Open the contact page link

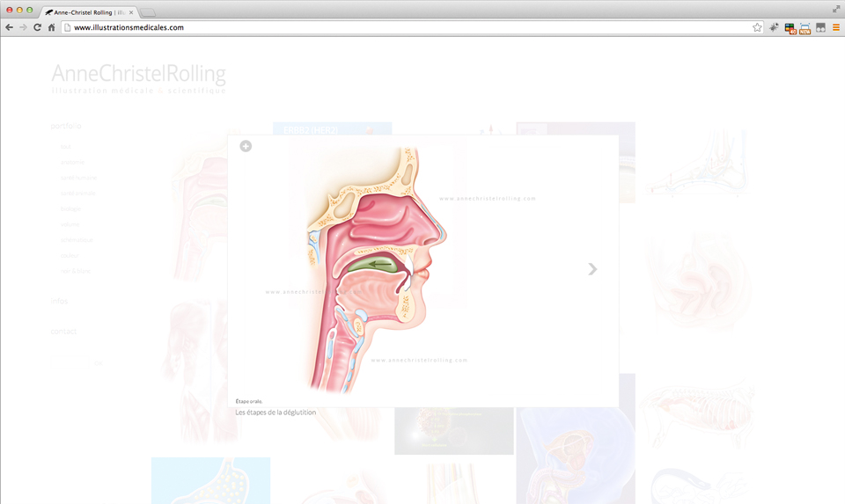[63, 331]
